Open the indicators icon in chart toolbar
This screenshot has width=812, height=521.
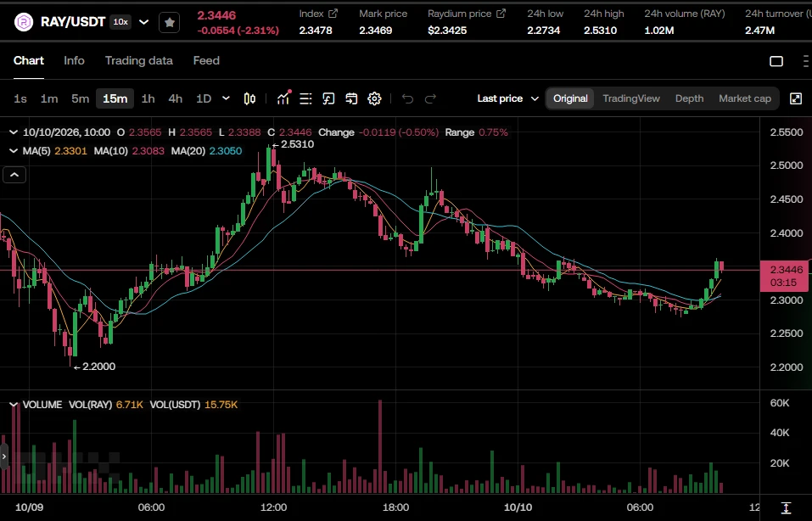(x=283, y=98)
